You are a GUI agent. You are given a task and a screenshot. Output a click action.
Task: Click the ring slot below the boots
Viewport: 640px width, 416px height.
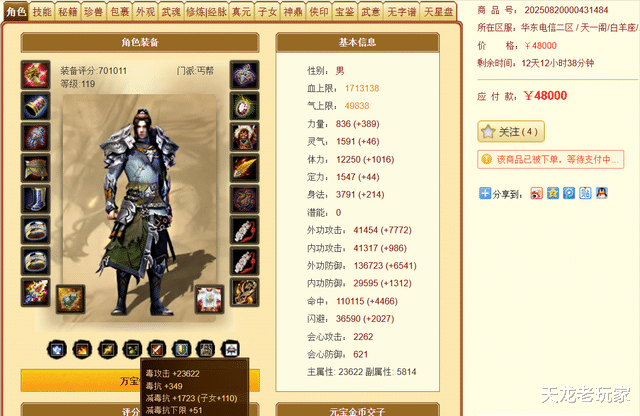(36, 230)
